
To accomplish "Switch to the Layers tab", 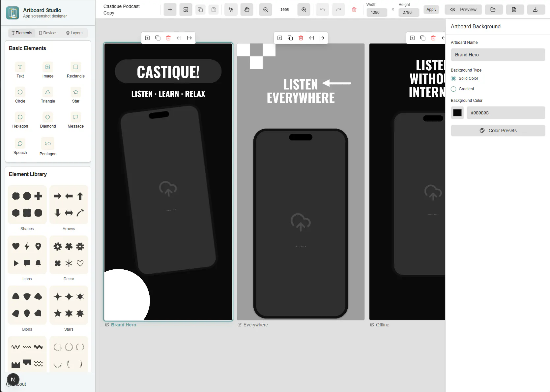I will click(74, 33).
